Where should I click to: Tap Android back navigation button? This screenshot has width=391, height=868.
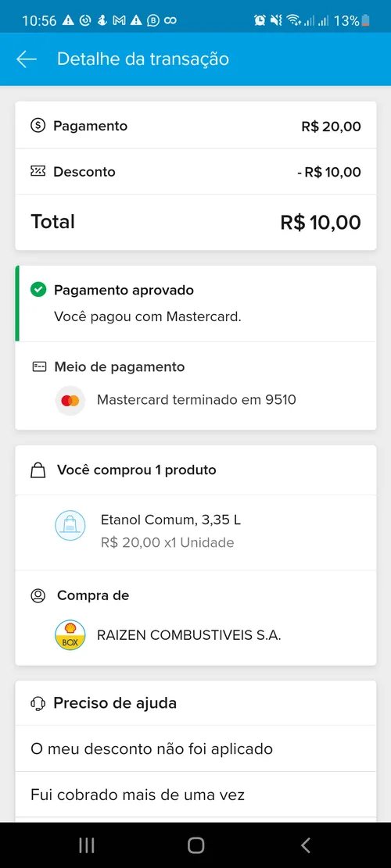coord(305,845)
